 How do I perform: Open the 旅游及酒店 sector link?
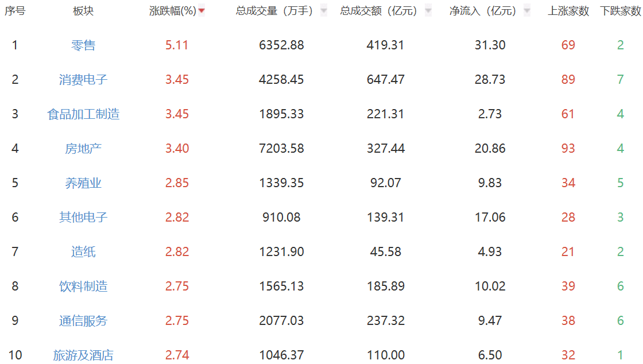click(83, 355)
